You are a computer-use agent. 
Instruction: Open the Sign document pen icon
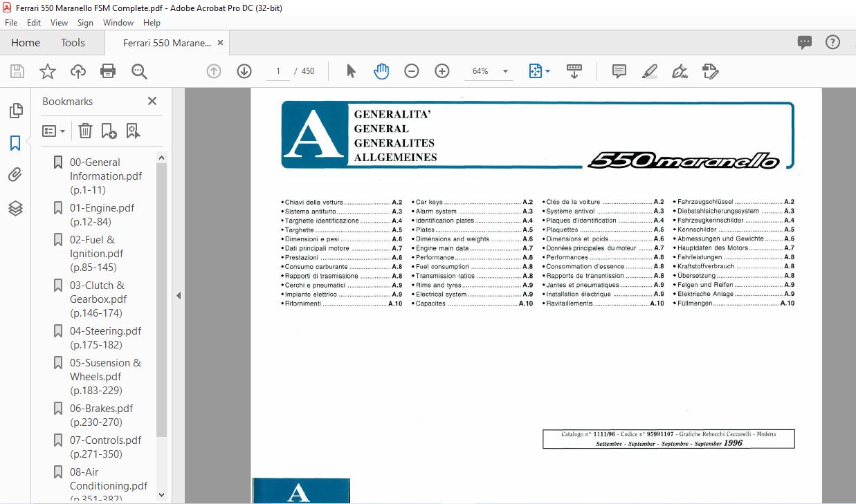click(x=680, y=71)
